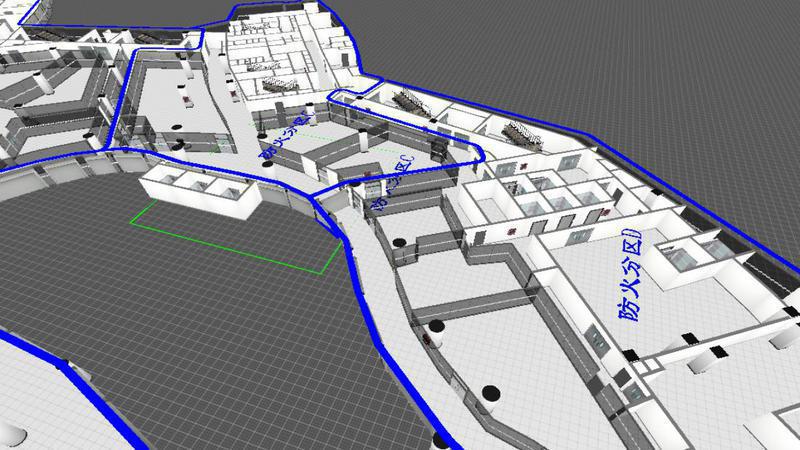Select the staircase at the upper right of the building

pyautogui.click(x=524, y=130)
